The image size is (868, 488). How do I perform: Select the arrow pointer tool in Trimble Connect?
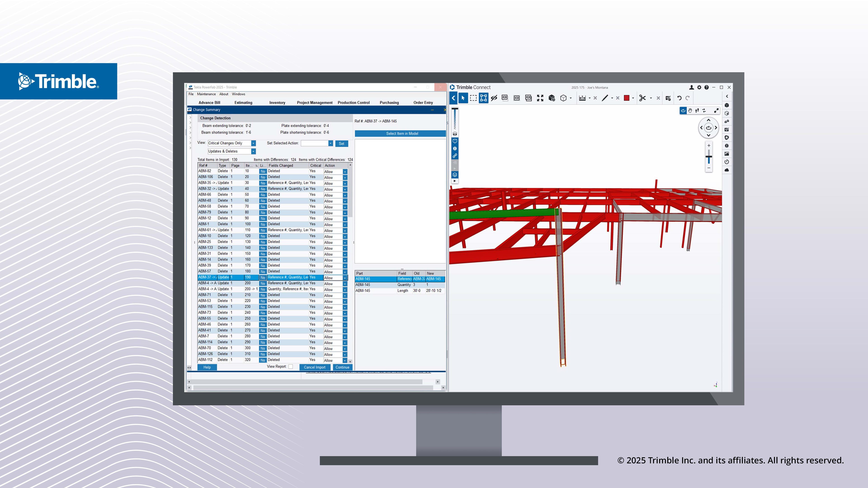coord(463,98)
